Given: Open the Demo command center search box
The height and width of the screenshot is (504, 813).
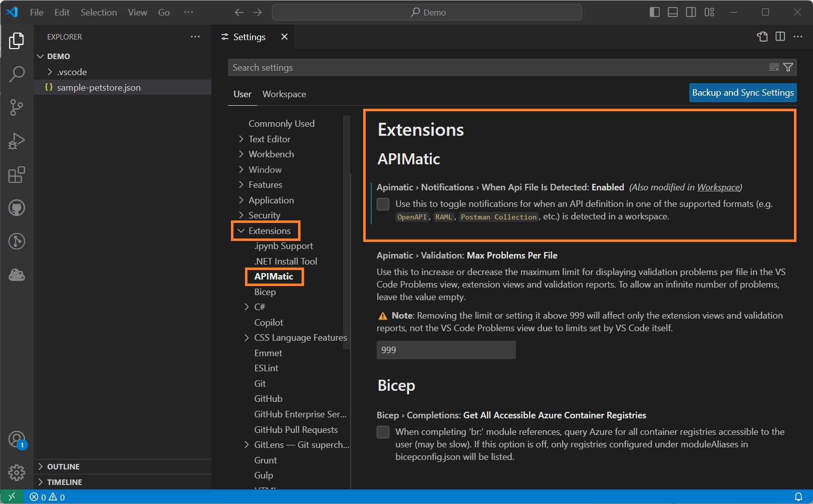Looking at the screenshot, I should (427, 13).
